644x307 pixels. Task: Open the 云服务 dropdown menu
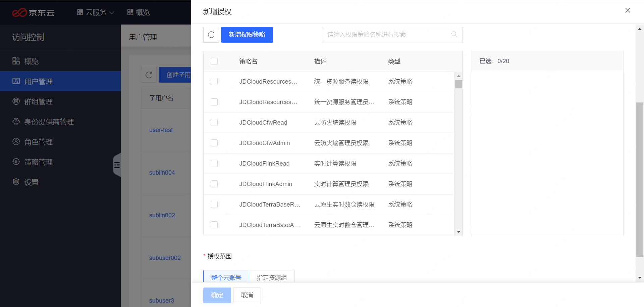(96, 12)
